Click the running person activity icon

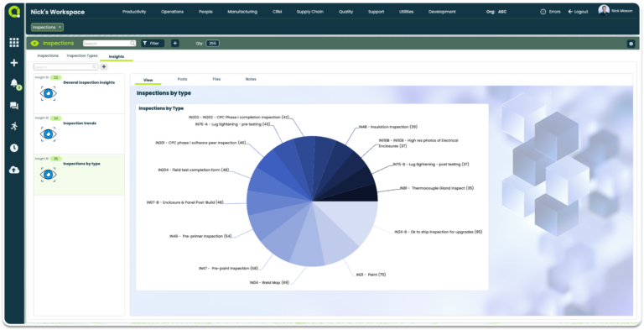[14, 126]
